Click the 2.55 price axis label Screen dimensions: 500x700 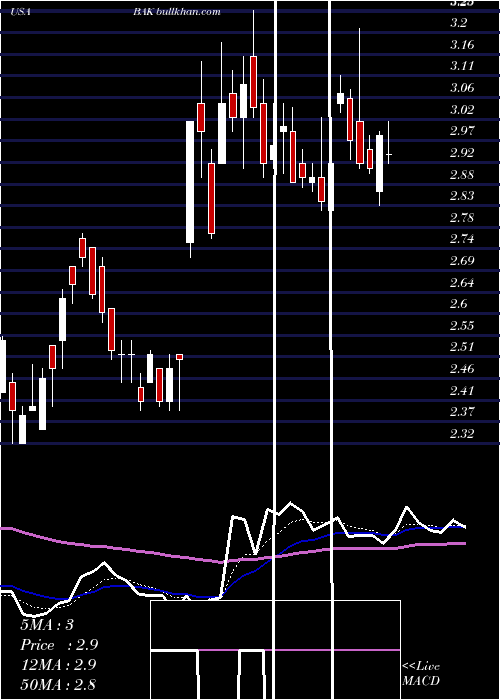point(462,326)
